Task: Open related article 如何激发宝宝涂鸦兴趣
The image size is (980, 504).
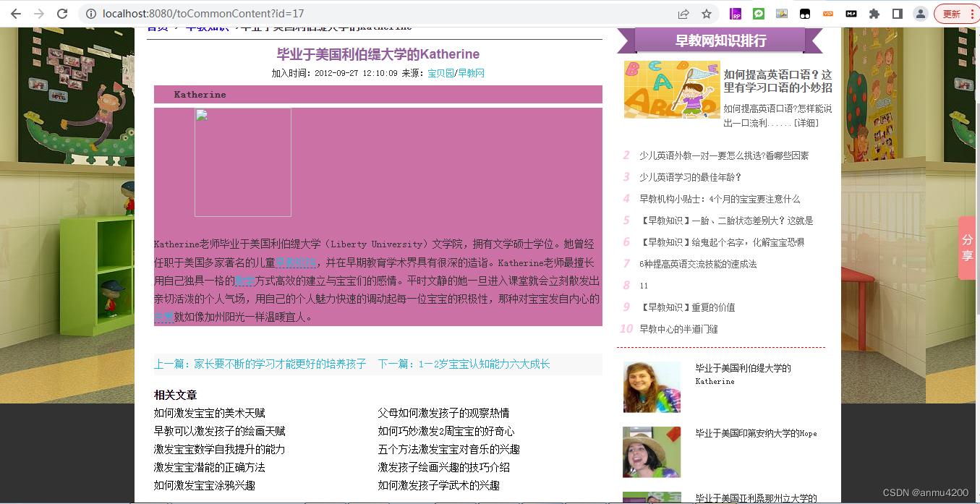Action: coord(205,485)
